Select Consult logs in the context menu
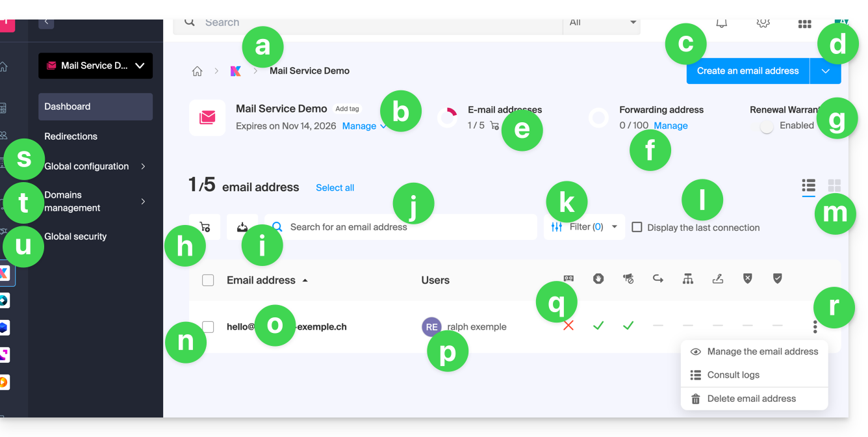The width and height of the screenshot is (868, 437). (733, 375)
